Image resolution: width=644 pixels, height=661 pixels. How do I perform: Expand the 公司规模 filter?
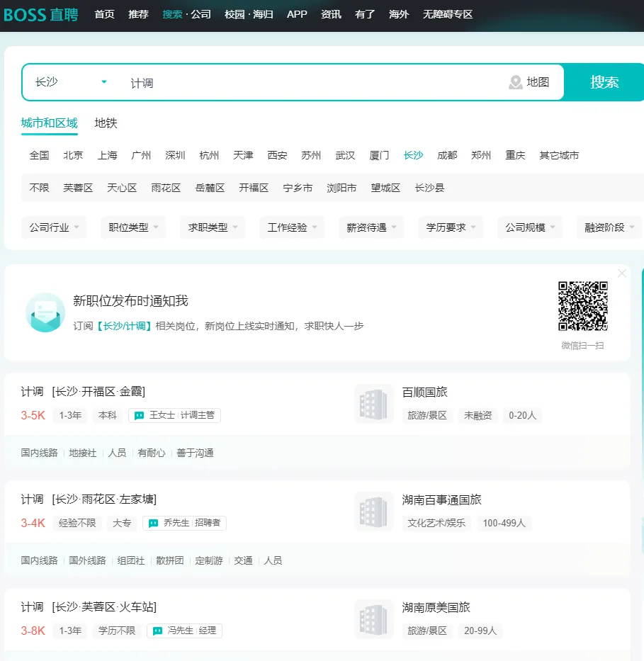click(530, 227)
